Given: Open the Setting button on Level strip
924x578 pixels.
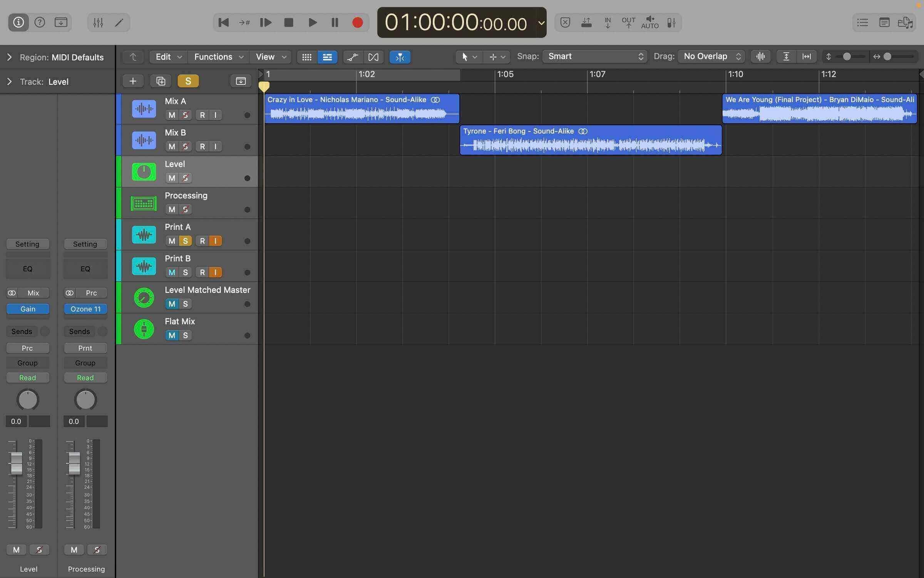Looking at the screenshot, I should click(28, 244).
